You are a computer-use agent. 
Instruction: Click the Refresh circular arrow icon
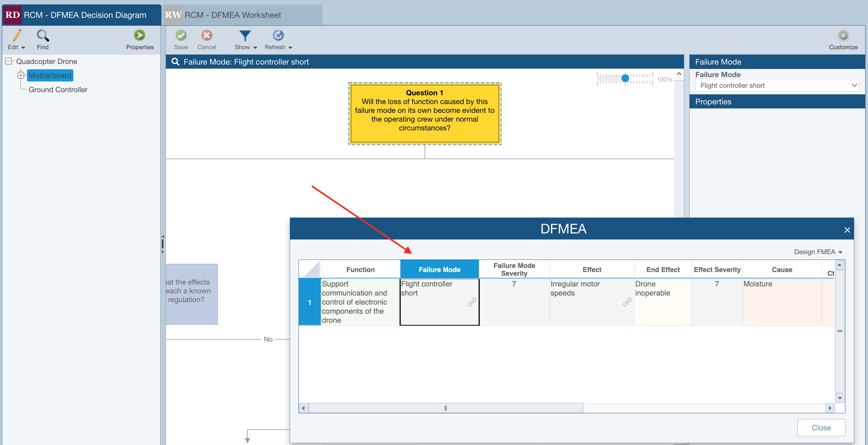pyautogui.click(x=278, y=36)
